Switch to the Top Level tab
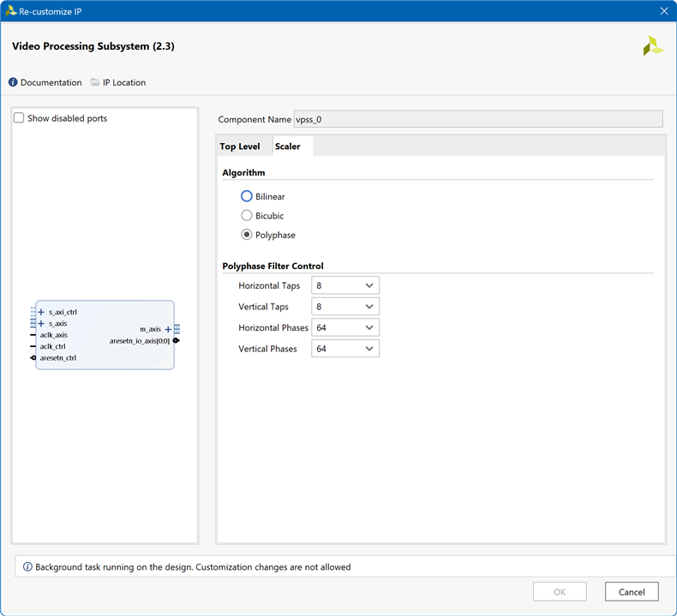 point(240,147)
